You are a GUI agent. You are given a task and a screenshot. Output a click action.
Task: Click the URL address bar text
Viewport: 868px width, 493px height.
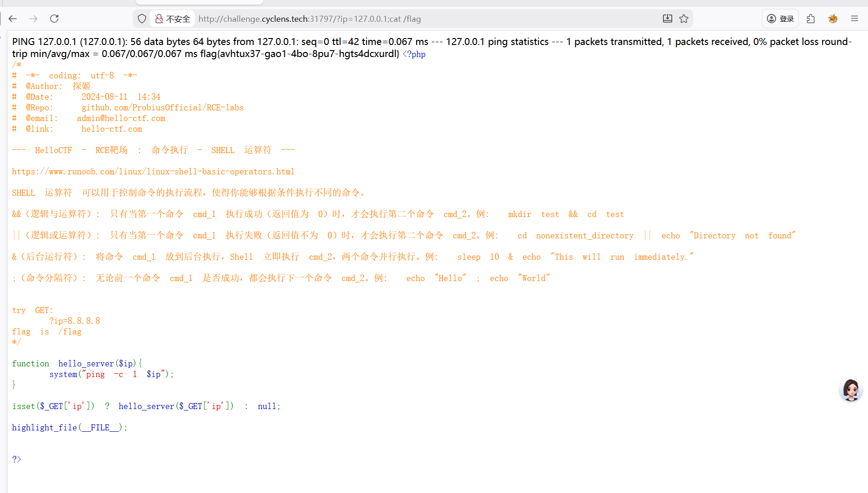click(x=309, y=19)
